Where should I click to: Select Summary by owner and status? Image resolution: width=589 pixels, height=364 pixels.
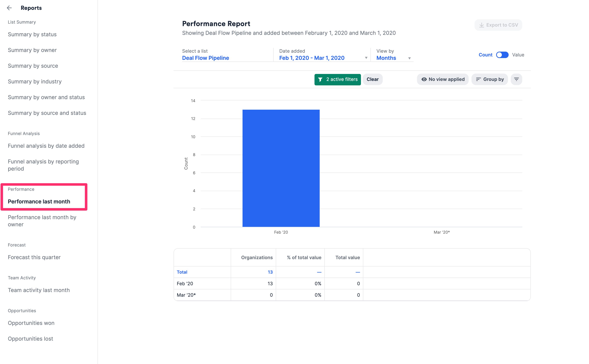pos(46,97)
